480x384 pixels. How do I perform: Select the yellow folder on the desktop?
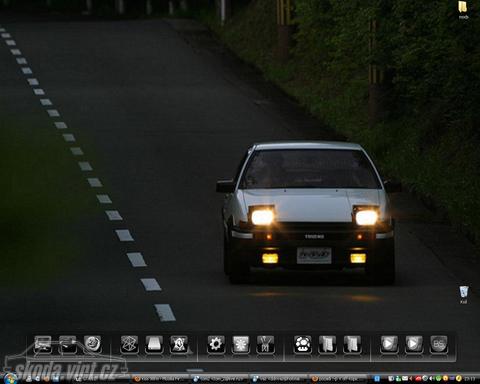463,10
